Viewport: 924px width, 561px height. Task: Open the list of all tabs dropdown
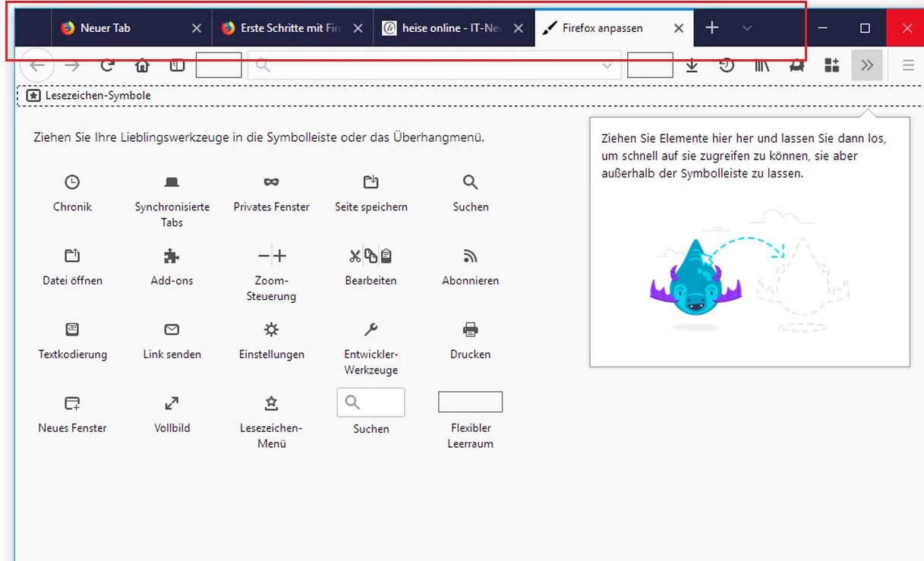click(x=747, y=28)
